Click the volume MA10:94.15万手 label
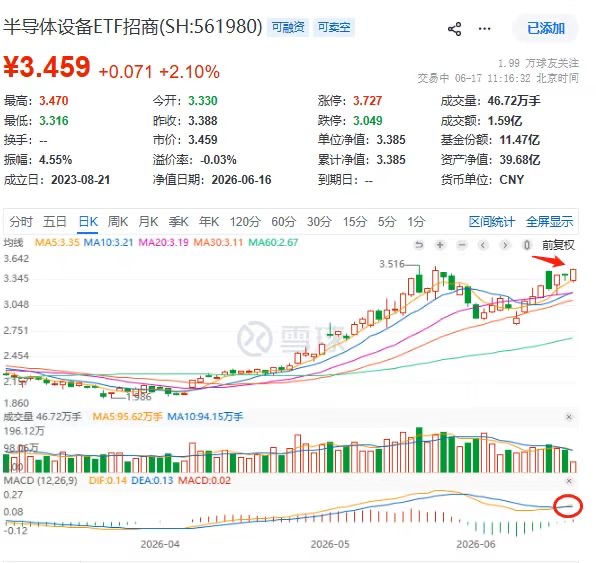596x563 pixels. pos(205,417)
